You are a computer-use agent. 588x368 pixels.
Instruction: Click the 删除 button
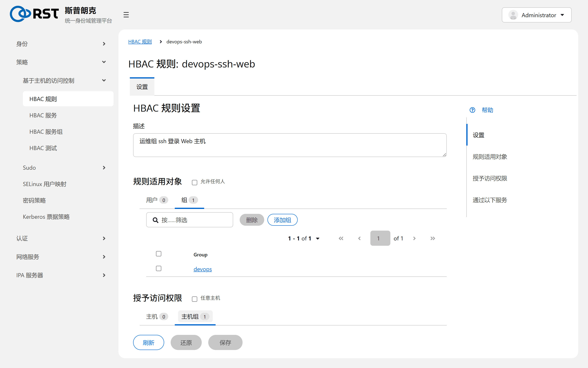(x=252, y=220)
